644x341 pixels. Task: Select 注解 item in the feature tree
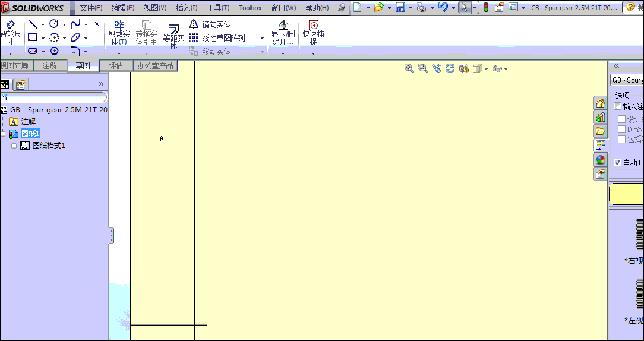pos(29,122)
